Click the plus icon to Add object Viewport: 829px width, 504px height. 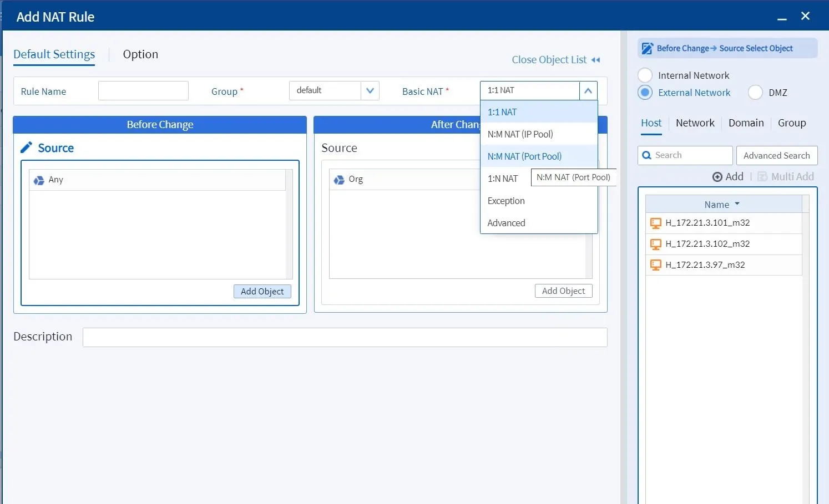point(717,177)
